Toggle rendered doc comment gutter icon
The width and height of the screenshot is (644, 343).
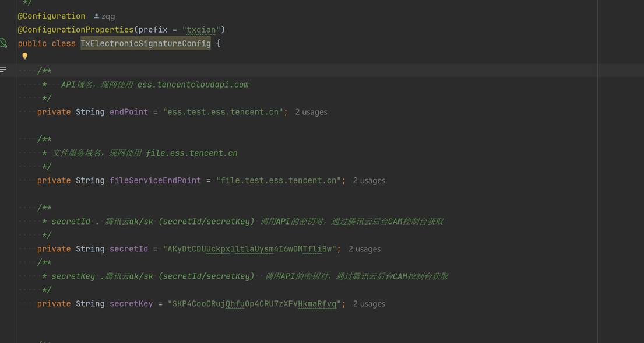(3, 70)
